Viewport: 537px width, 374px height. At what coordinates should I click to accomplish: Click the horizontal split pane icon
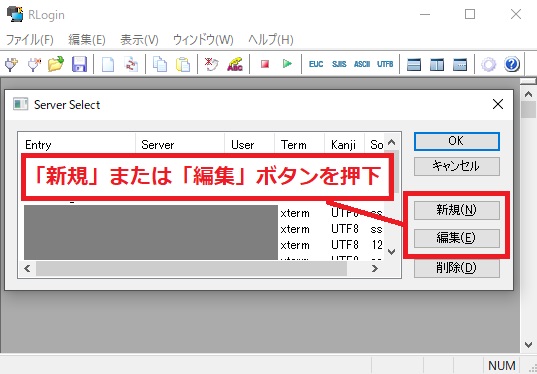[414, 64]
